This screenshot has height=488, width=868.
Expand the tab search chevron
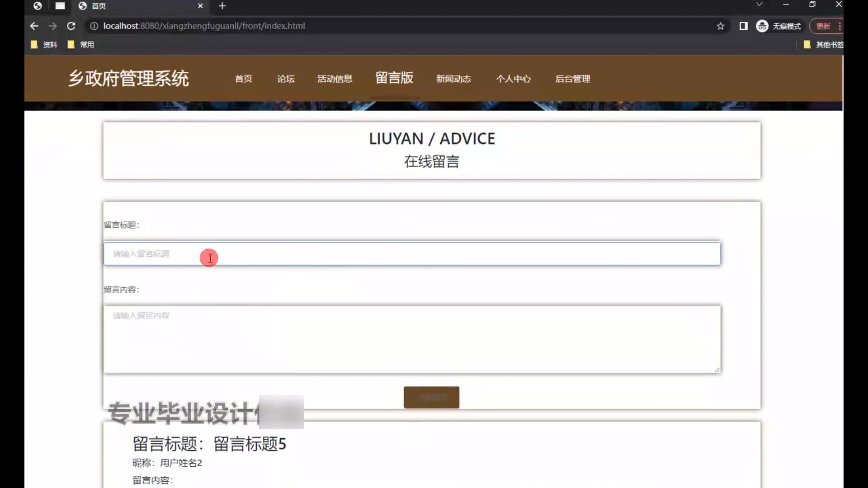[x=759, y=5]
